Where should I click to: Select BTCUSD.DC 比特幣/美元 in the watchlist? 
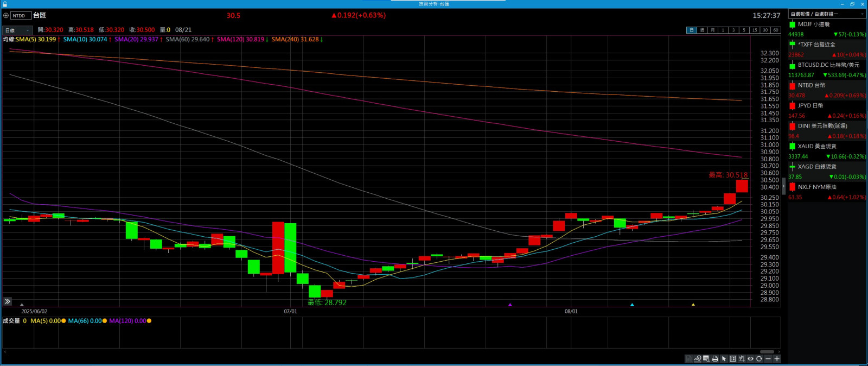pyautogui.click(x=827, y=70)
